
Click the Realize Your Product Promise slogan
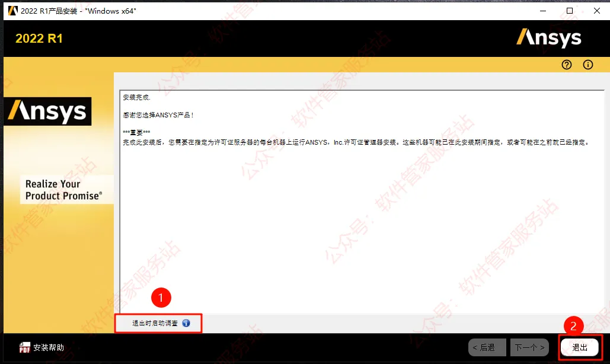point(63,190)
